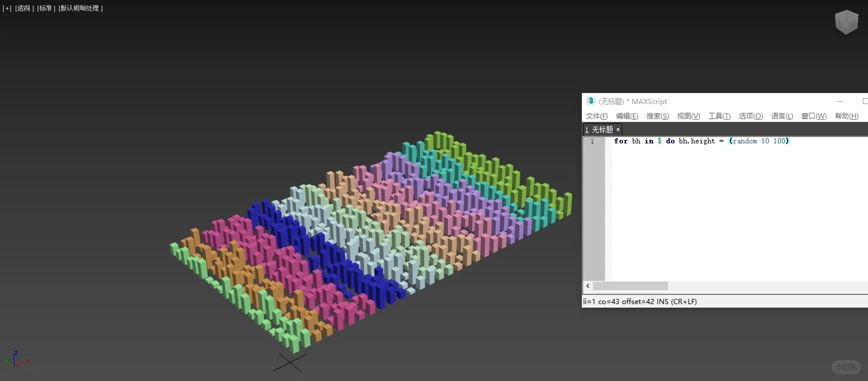Screen dimensions: 868x381
Task: Open the 语言(L) menu
Action: [782, 116]
